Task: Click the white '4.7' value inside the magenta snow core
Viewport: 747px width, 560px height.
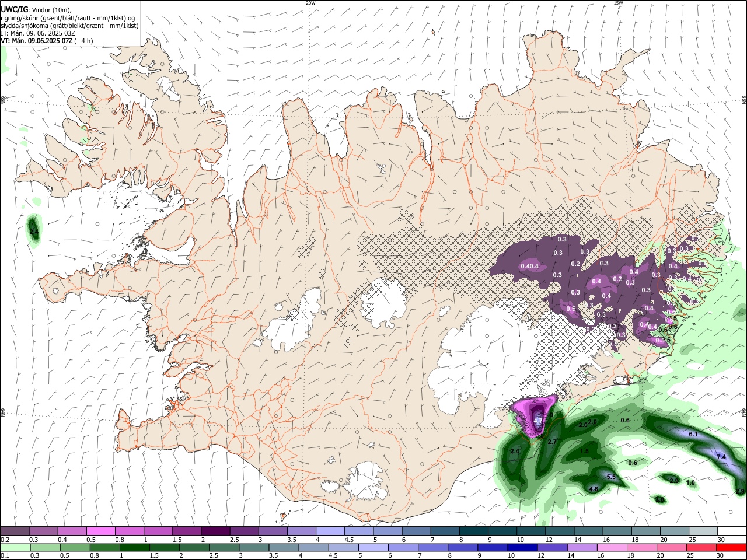Action: coord(538,420)
